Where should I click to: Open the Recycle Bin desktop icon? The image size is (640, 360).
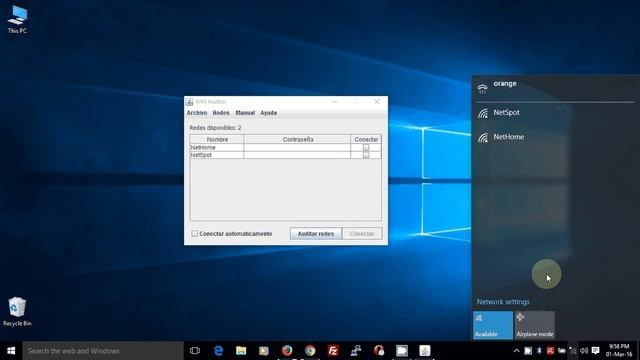click(x=17, y=311)
